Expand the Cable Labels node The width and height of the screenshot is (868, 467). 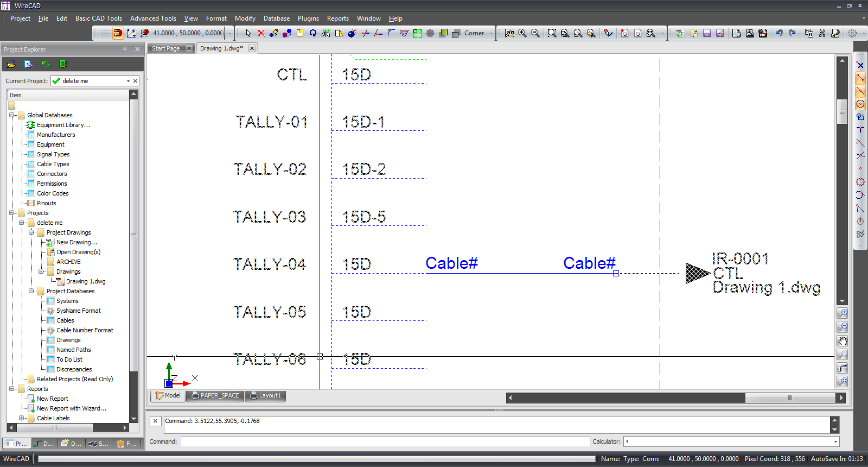22,418
